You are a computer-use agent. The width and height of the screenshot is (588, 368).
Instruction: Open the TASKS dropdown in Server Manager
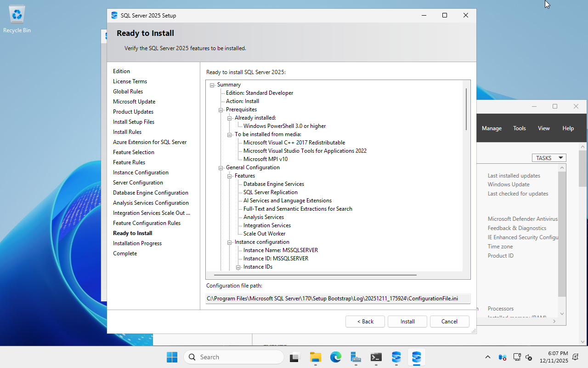549,158
